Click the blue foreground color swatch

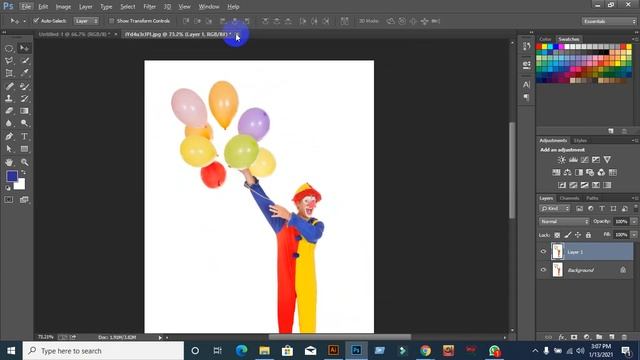pos(12,176)
